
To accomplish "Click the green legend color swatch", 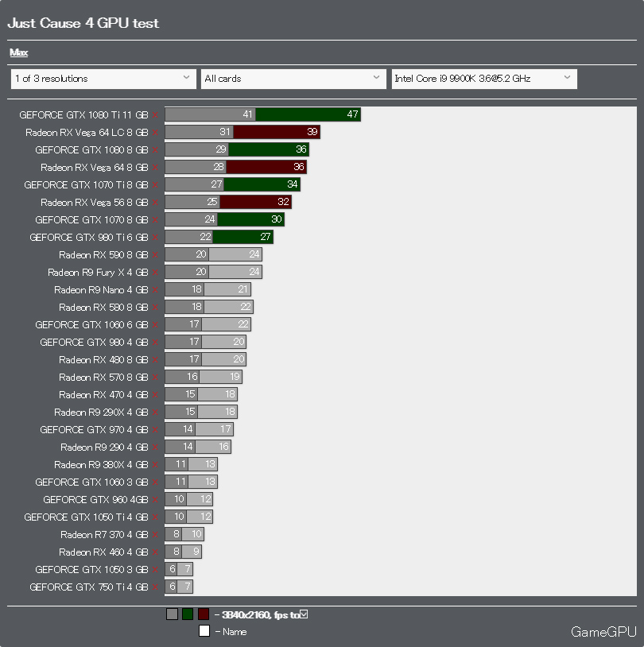I will pyautogui.click(x=188, y=614).
